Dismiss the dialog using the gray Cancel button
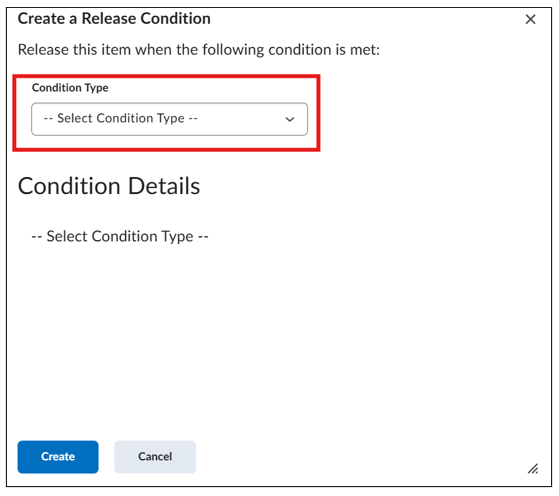The width and height of the screenshot is (559, 496). pyautogui.click(x=155, y=457)
